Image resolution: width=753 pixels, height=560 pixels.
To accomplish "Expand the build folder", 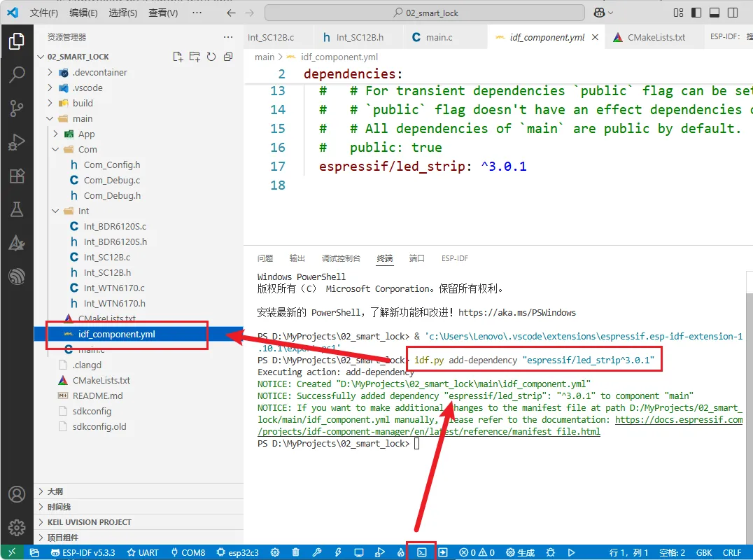I will pyautogui.click(x=83, y=103).
